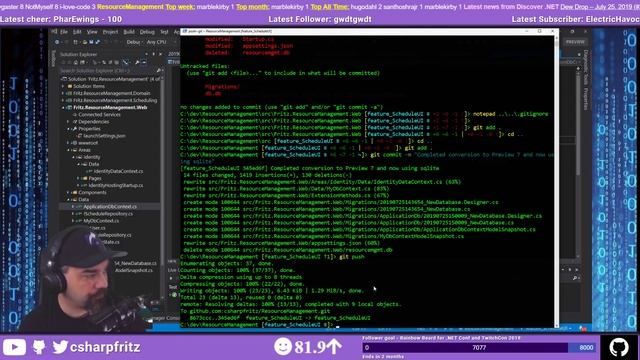The height and width of the screenshot is (360, 640).
Task: Click the YouTube icon in the overlay
Action: pyautogui.click(x=14, y=347)
